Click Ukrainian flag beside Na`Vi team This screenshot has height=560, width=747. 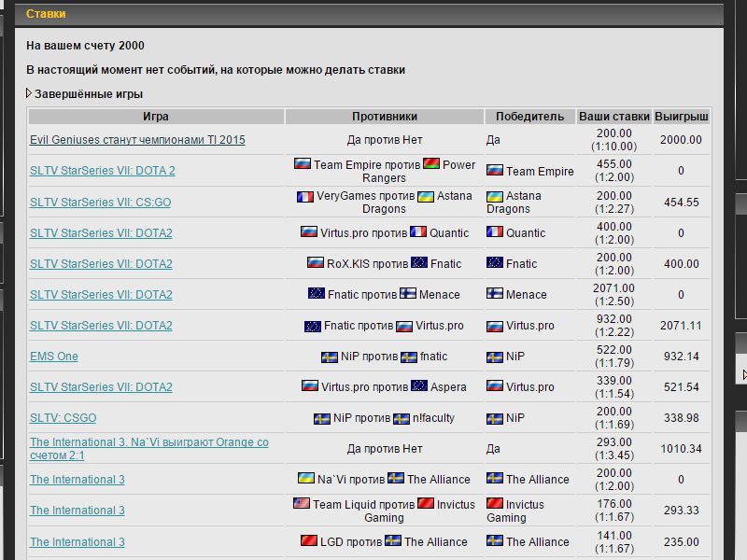[x=306, y=478]
